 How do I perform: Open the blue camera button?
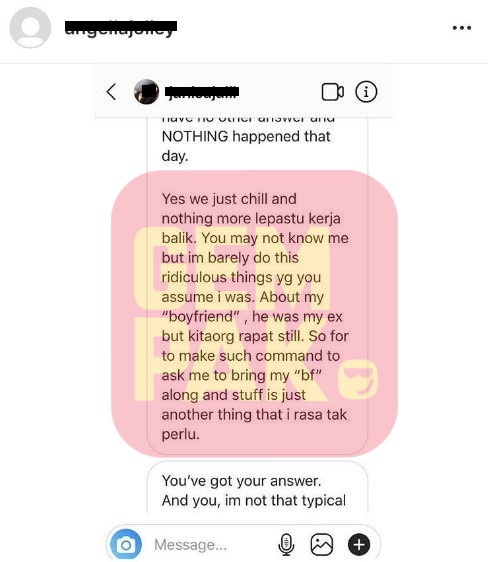point(126,545)
